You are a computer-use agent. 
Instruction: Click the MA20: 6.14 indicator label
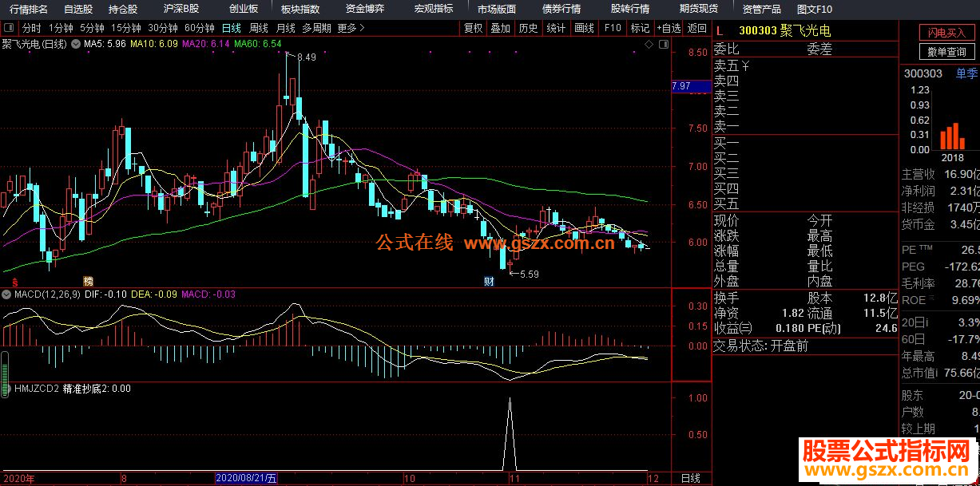206,44
